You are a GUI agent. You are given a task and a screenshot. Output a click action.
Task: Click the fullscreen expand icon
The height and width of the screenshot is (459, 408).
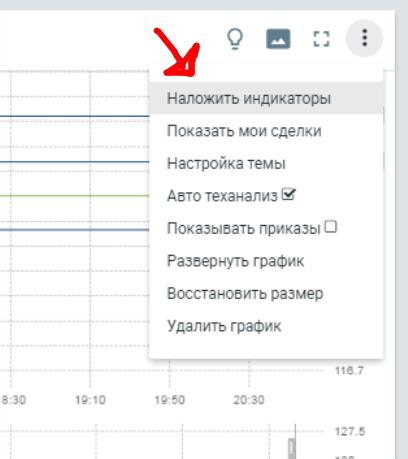pyautogui.click(x=321, y=39)
